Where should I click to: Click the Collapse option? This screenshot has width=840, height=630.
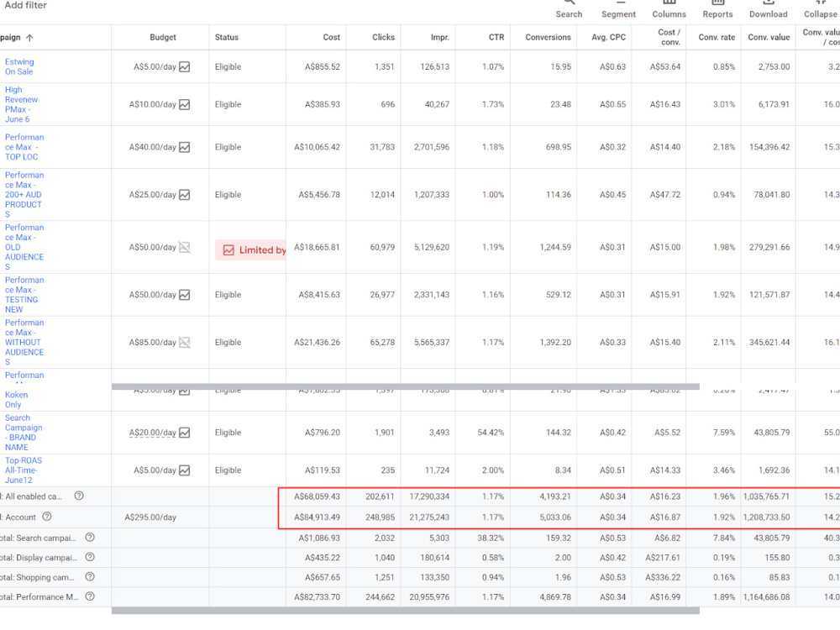[820, 9]
